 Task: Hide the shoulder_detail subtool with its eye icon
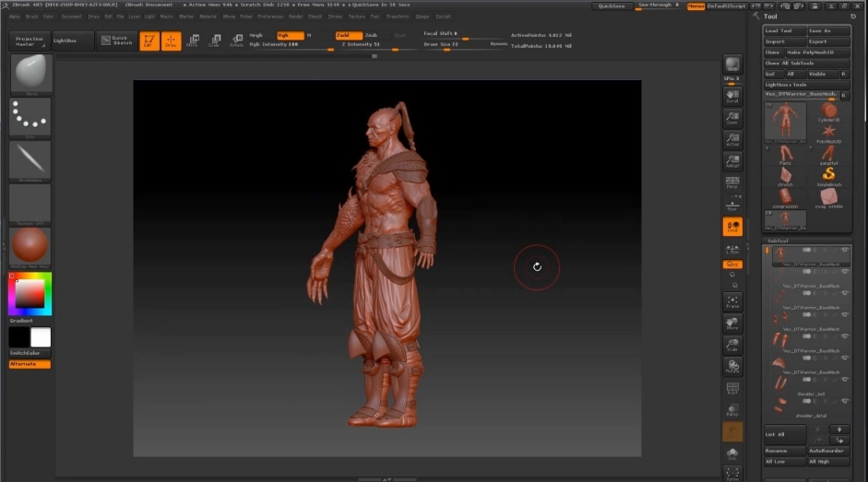coord(845,401)
